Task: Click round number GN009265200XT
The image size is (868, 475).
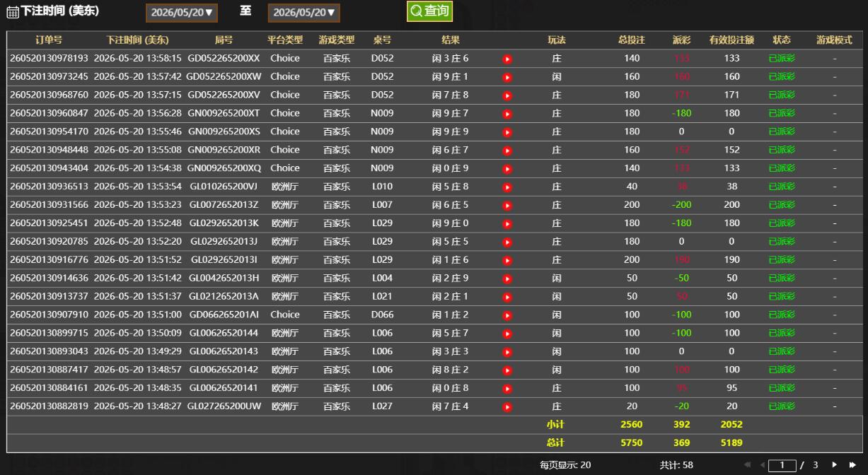Action: (x=224, y=113)
